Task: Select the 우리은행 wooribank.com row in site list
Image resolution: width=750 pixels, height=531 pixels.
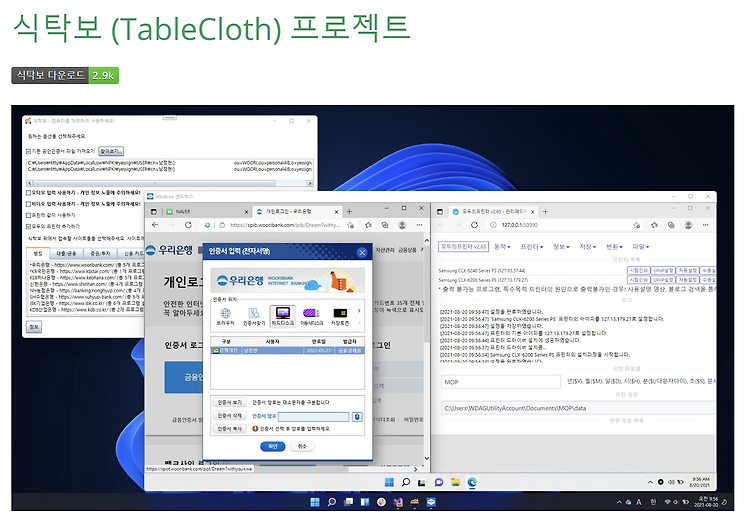Action: pos(86,265)
